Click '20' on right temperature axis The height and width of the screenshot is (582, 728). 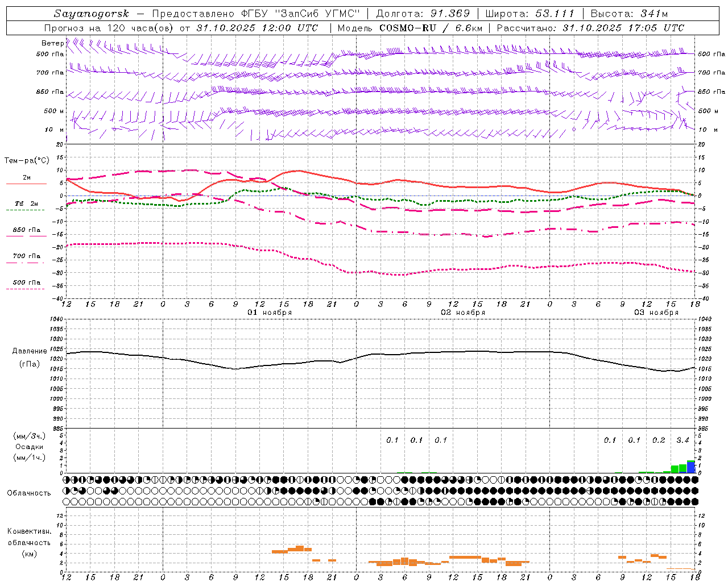click(702, 145)
